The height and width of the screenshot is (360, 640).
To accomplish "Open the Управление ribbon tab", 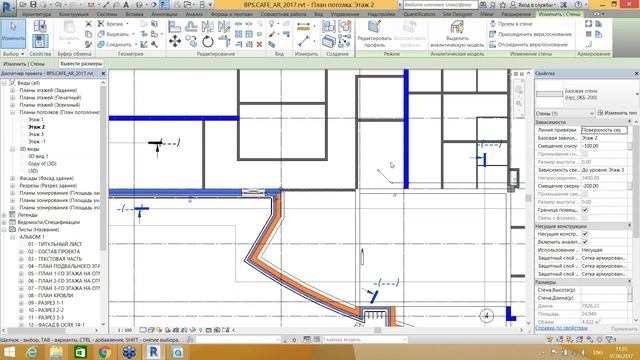I will pyautogui.click(x=345, y=14).
